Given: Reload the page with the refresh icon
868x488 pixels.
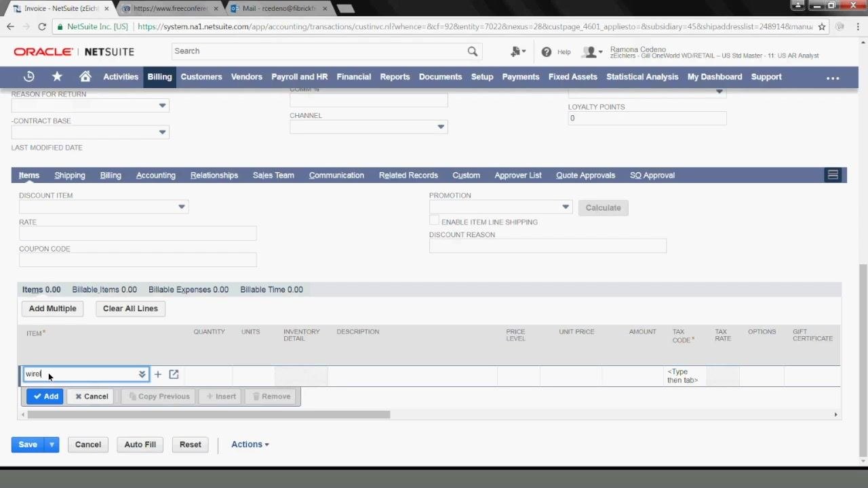Looking at the screenshot, I should (42, 26).
